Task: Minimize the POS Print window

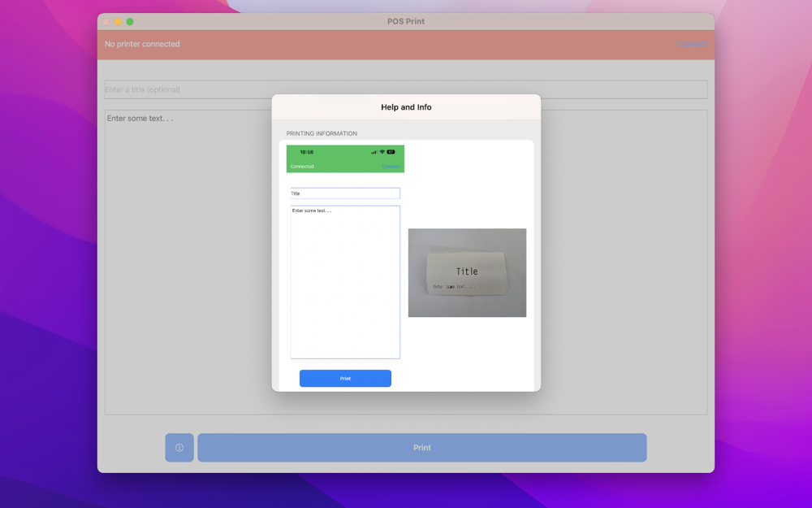Action: tap(118, 22)
